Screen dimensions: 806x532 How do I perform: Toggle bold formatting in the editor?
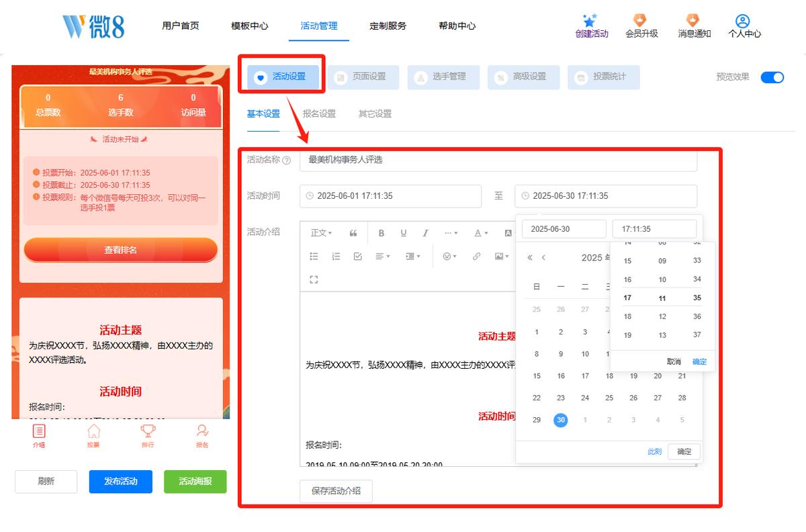[x=382, y=233]
